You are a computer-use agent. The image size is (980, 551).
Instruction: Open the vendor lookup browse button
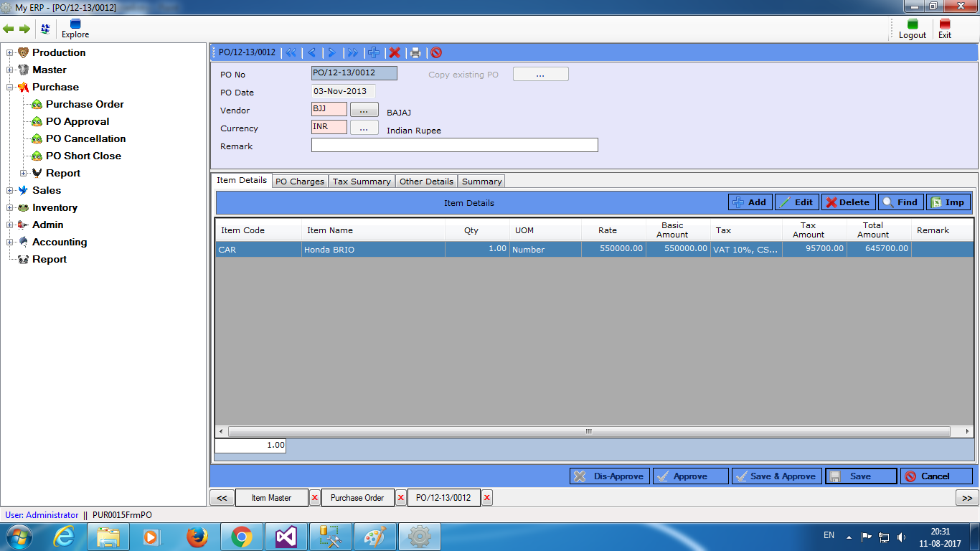pyautogui.click(x=364, y=110)
